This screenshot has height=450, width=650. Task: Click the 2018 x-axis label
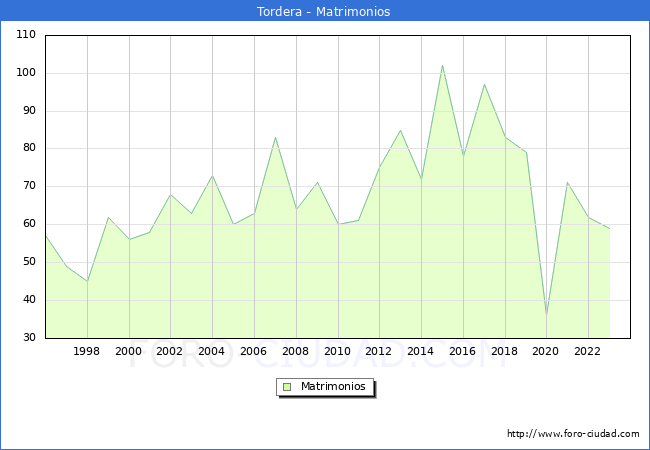click(x=504, y=351)
